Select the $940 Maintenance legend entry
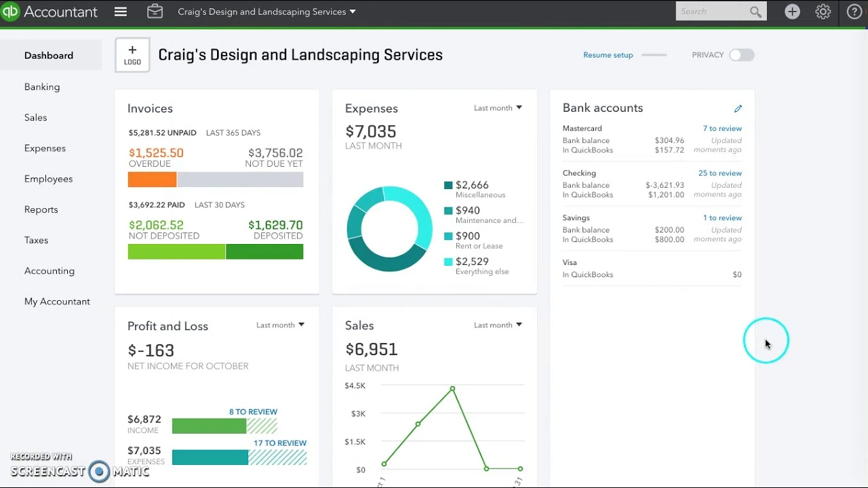The image size is (868, 488). tap(484, 215)
